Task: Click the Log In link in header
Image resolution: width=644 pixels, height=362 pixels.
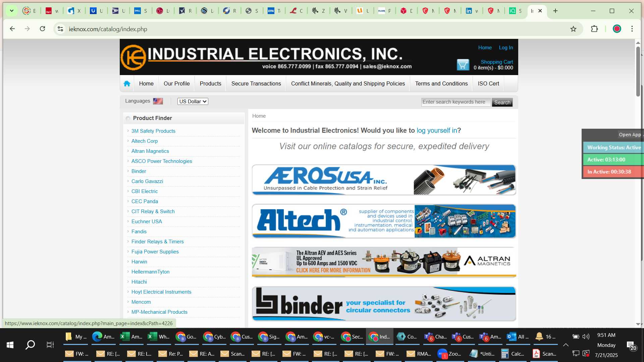Action: 506,48
